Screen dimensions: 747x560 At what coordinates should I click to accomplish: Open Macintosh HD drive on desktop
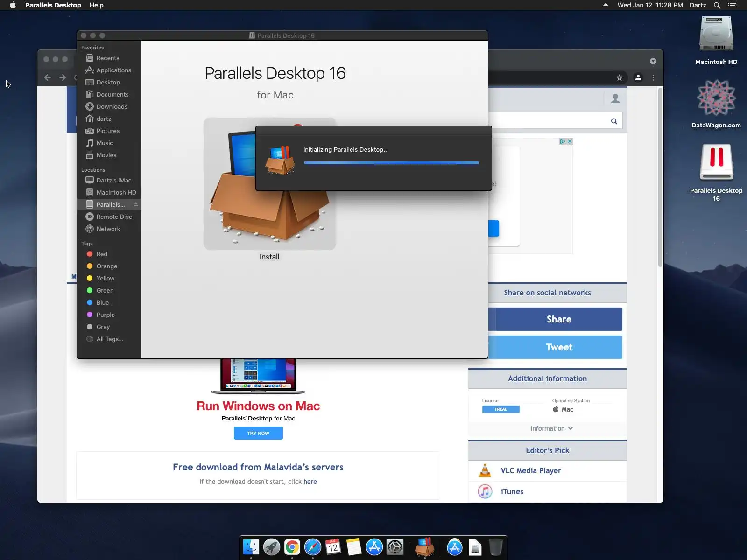point(716,34)
